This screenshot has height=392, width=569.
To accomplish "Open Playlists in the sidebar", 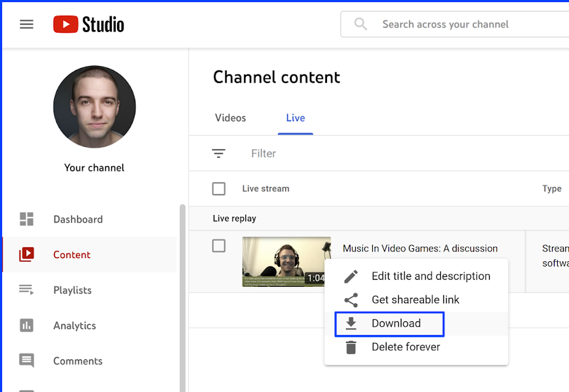I will pyautogui.click(x=72, y=290).
